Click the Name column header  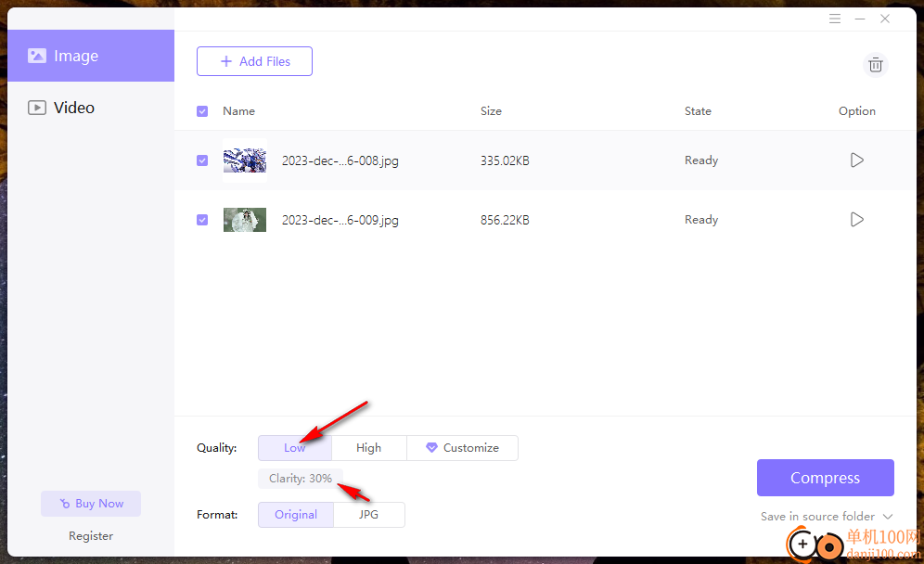238,111
